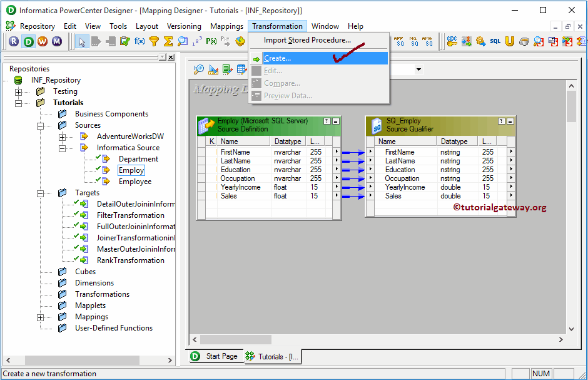Select the Stored Procedure P(x) icon
Screen dimensions: 588x380
(x=211, y=41)
